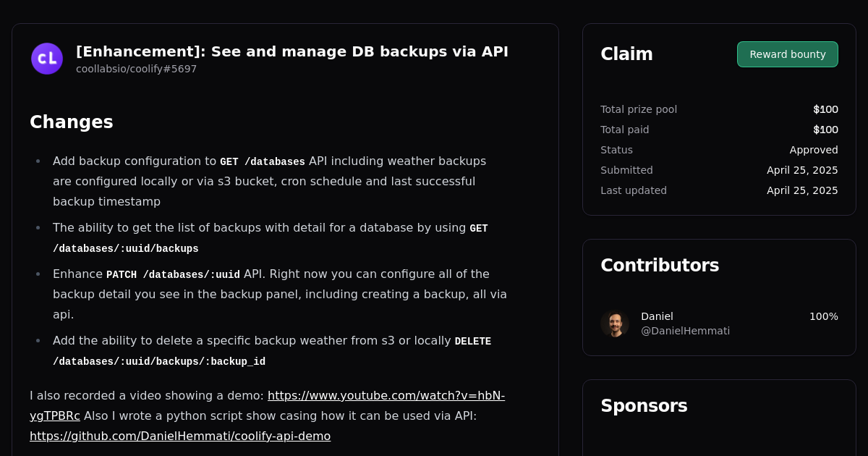Select the Claim section heading
The image size is (868, 456).
coord(626,54)
